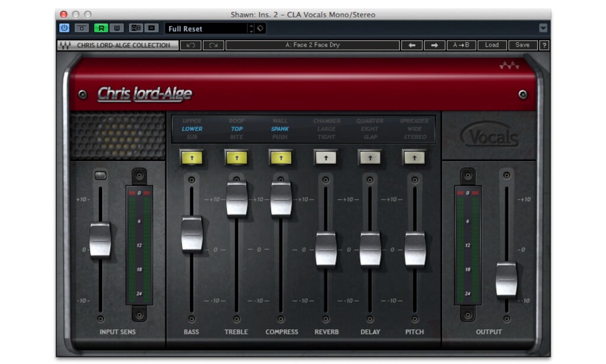Click the Load button

(492, 45)
